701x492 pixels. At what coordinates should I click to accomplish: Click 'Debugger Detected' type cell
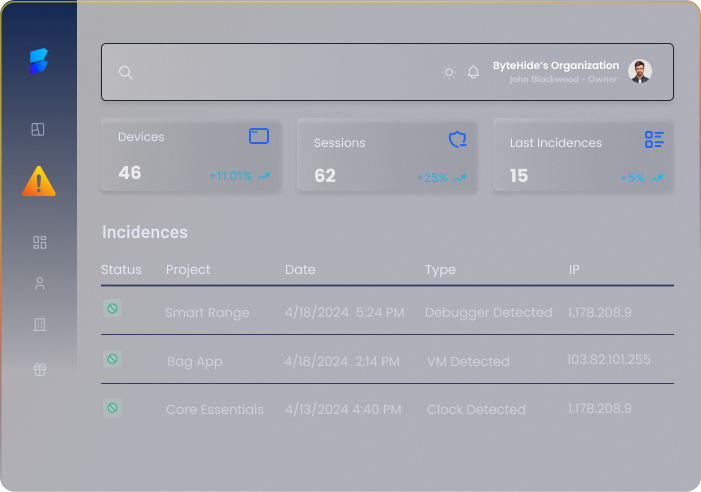(x=489, y=313)
